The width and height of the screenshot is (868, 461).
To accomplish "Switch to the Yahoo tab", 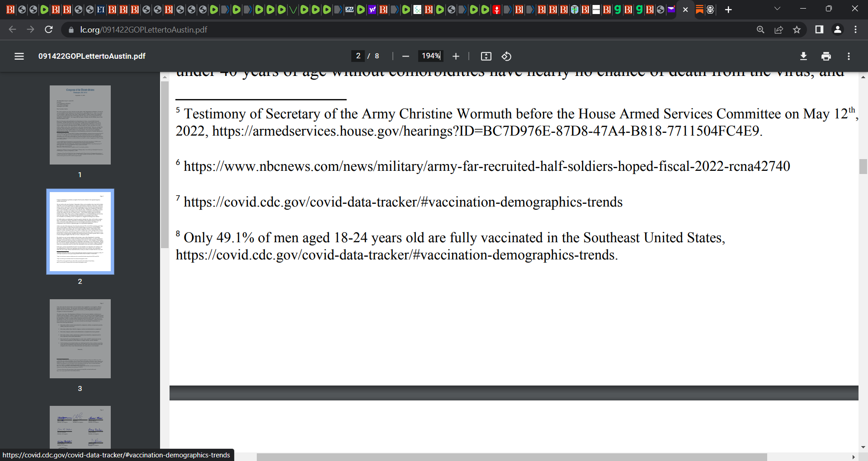I will click(372, 9).
